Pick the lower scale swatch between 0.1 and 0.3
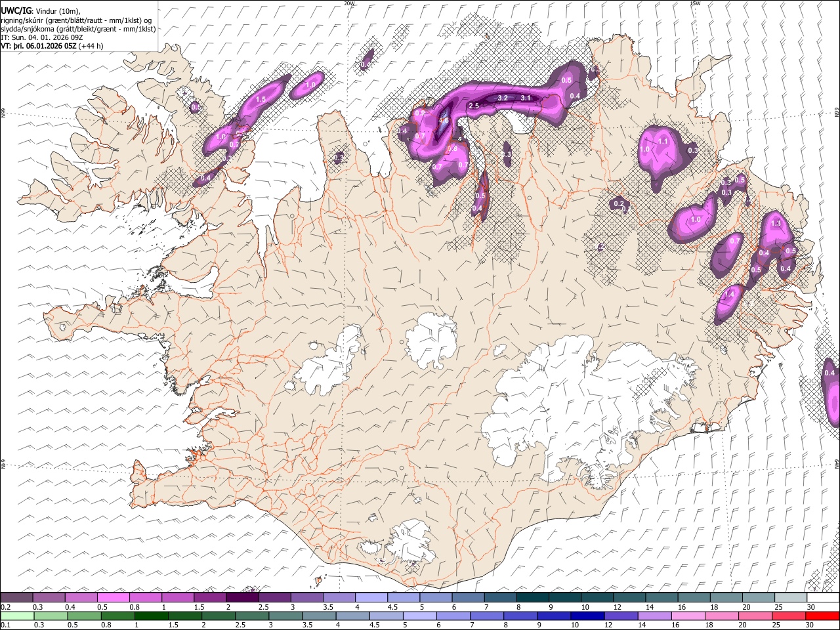This screenshot has height=630, width=840. pos(16,616)
